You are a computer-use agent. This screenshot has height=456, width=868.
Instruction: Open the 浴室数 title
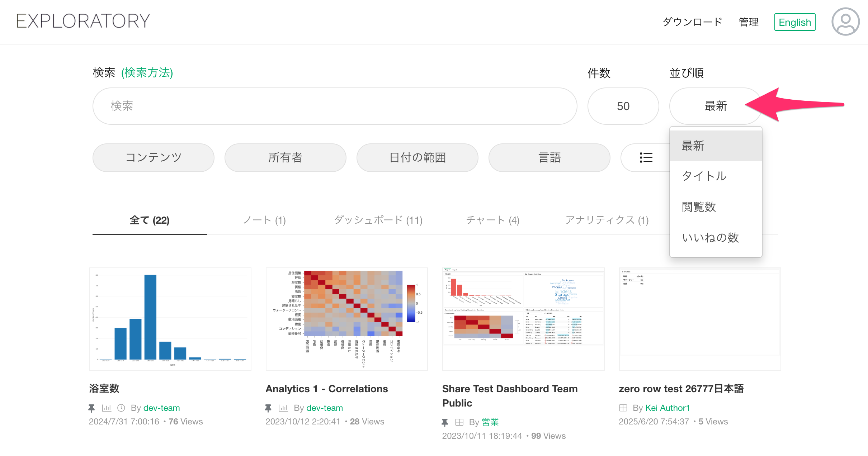point(104,389)
